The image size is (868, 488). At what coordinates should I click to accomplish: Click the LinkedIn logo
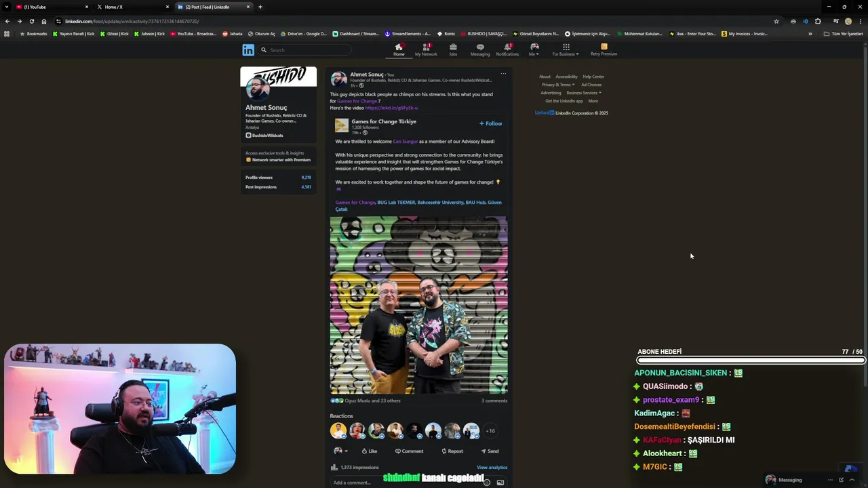[x=248, y=50]
